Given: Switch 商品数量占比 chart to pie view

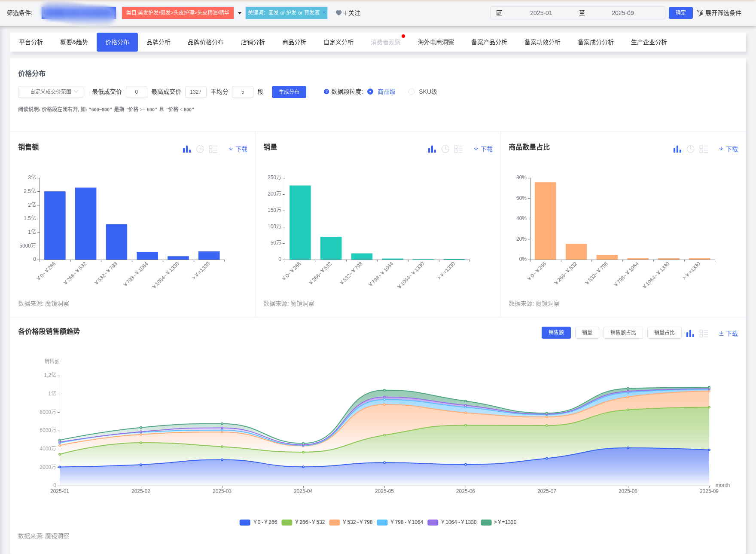Looking at the screenshot, I should 691,149.
